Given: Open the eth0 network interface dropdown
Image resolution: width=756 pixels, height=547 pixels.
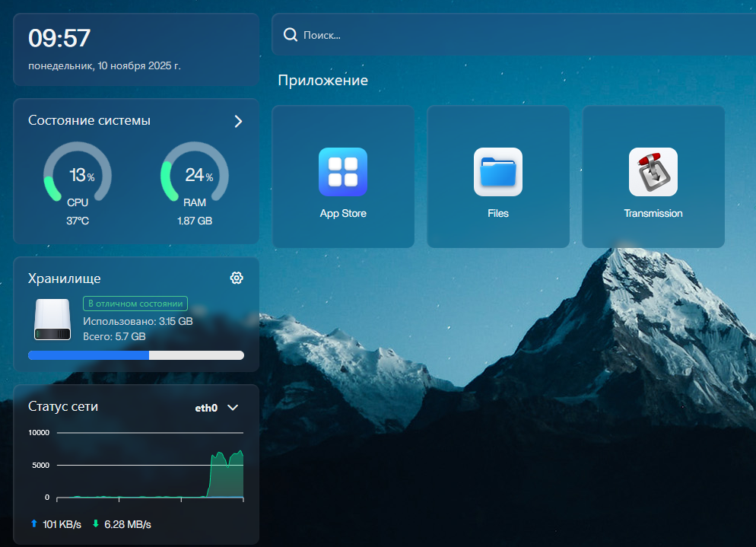Looking at the screenshot, I should [x=217, y=408].
